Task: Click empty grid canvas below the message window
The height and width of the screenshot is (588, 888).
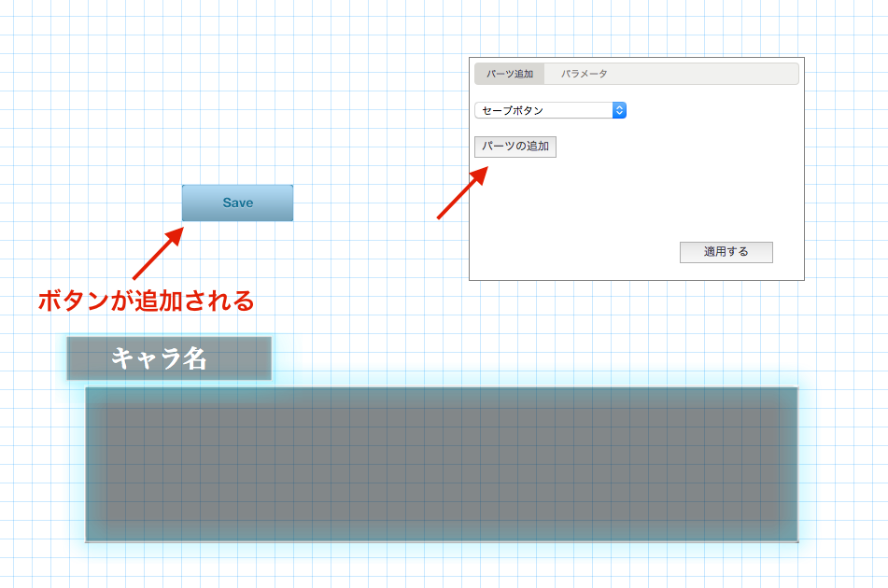Action: [x=442, y=569]
